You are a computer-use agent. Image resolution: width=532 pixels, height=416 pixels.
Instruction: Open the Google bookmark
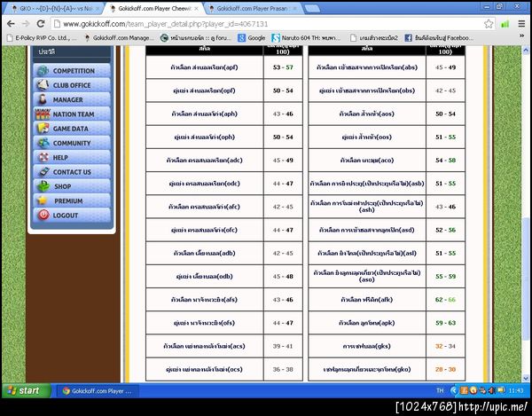coord(252,38)
